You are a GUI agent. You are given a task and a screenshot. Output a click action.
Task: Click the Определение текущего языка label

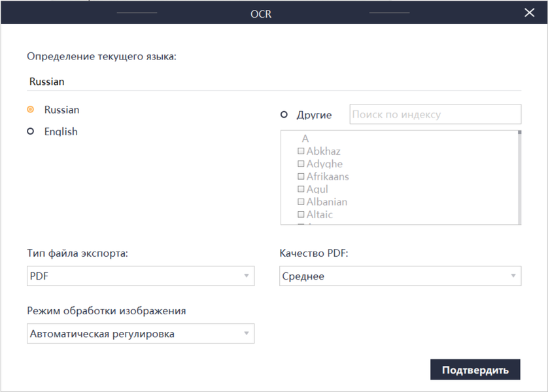tap(102, 57)
